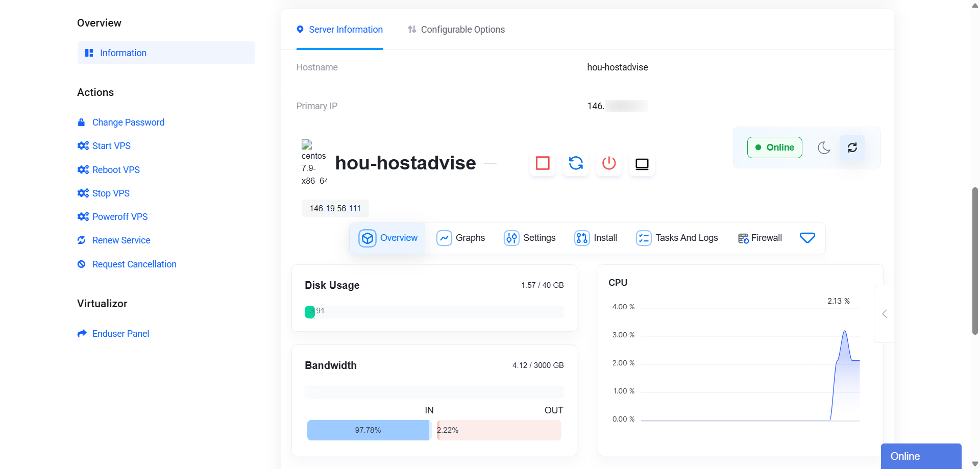Open the Enduser Panel link
The width and height of the screenshot is (980, 469).
tap(120, 334)
